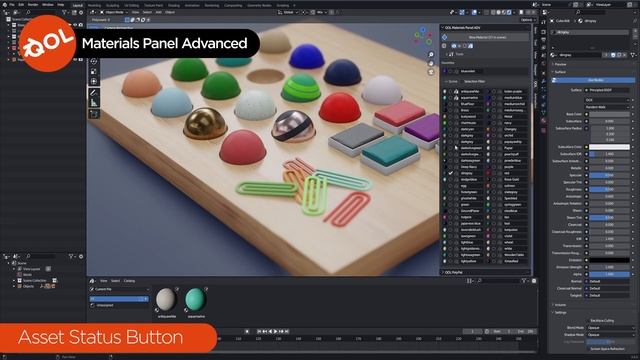The width and height of the screenshot is (640, 360).
Task: Open Global transform orientation dropdown
Action: pos(289,12)
